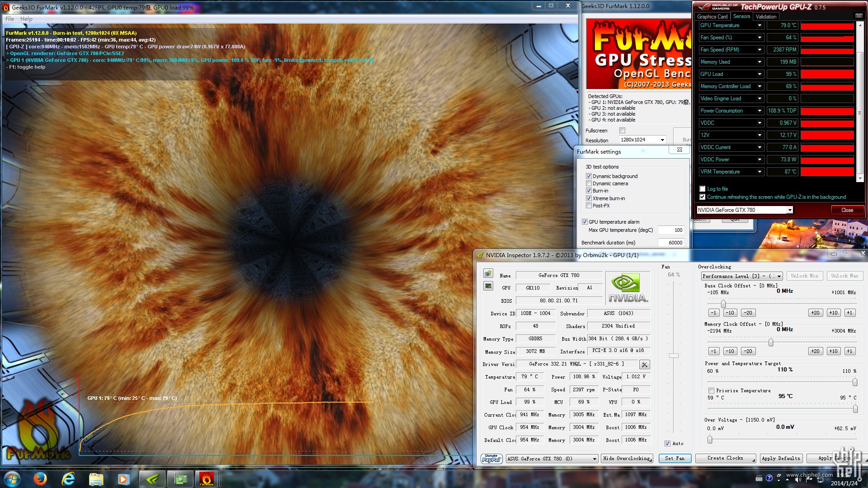Toggle Xtreme burn-in checkbox
868x488 pixels.
(589, 198)
